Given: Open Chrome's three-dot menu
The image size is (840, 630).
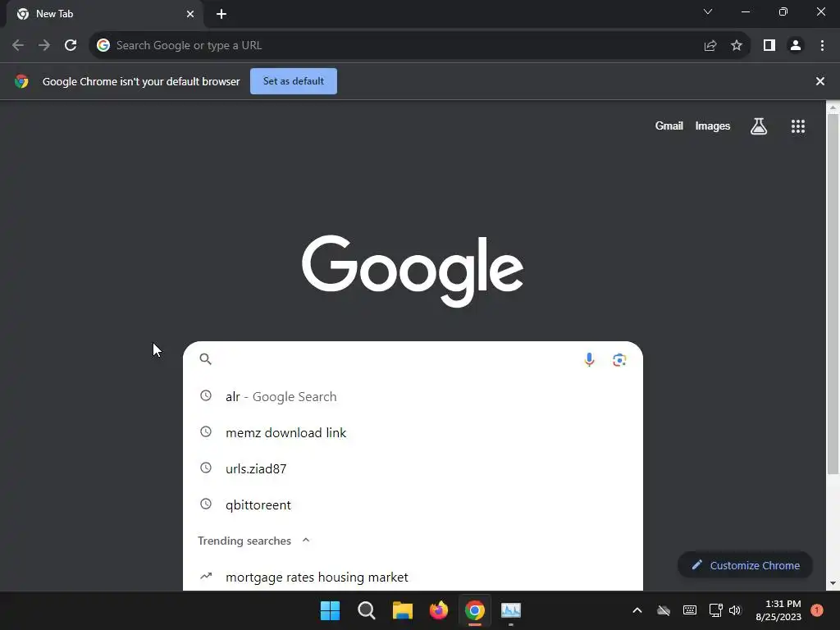Looking at the screenshot, I should point(822,46).
